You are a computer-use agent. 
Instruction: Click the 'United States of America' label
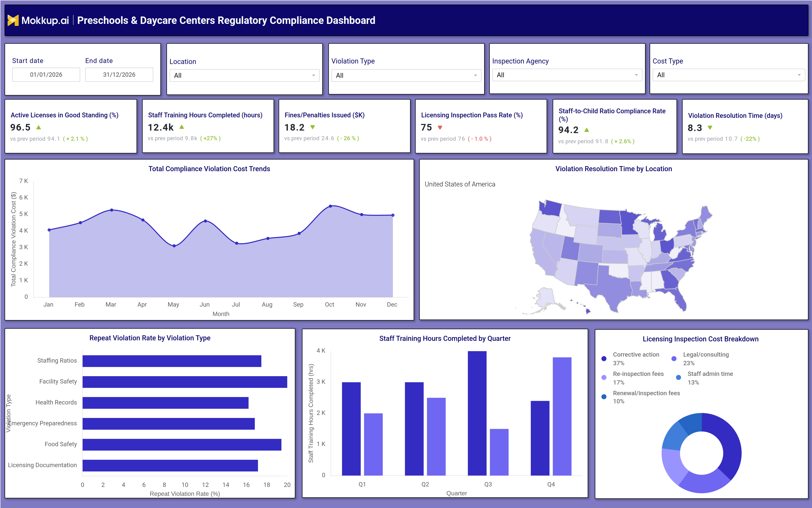click(x=460, y=184)
